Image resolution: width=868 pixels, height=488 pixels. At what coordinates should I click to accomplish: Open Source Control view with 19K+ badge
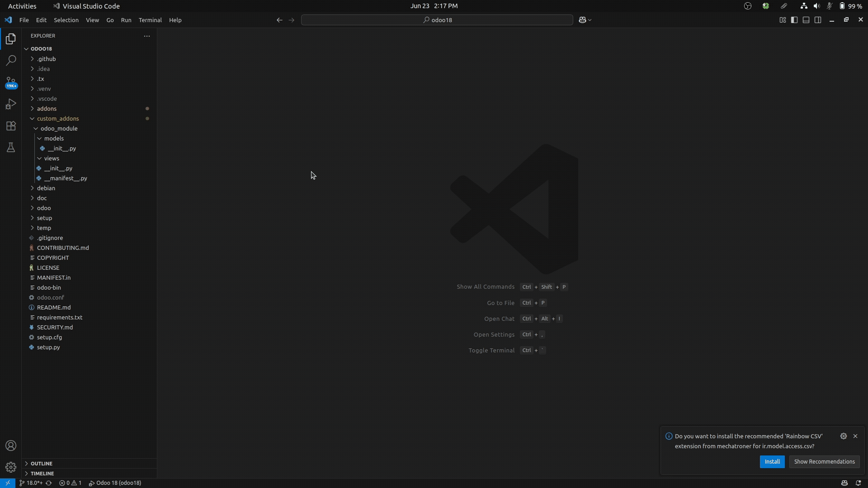coord(11,82)
